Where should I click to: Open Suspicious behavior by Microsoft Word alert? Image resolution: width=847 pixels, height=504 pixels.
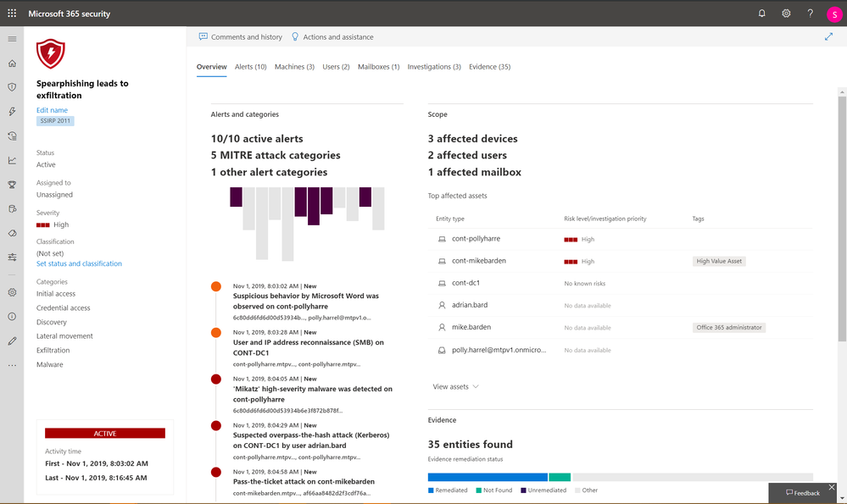pos(306,301)
